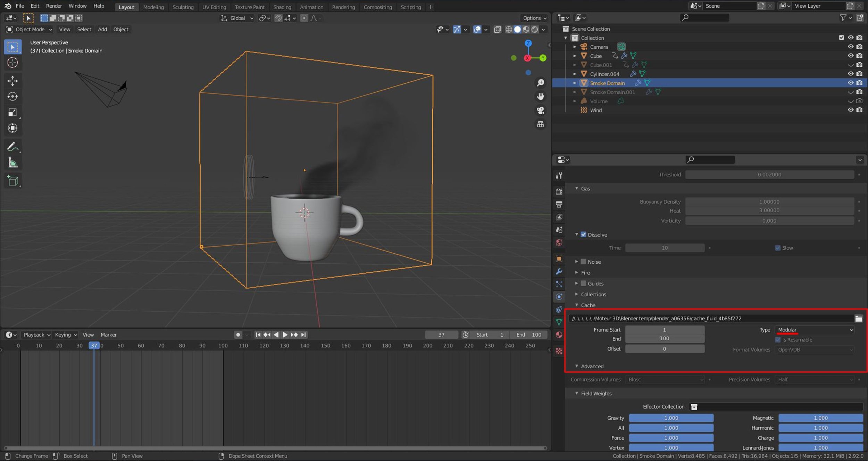868x461 pixels.
Task: Toggle camera view in the viewport
Action: pos(540,110)
